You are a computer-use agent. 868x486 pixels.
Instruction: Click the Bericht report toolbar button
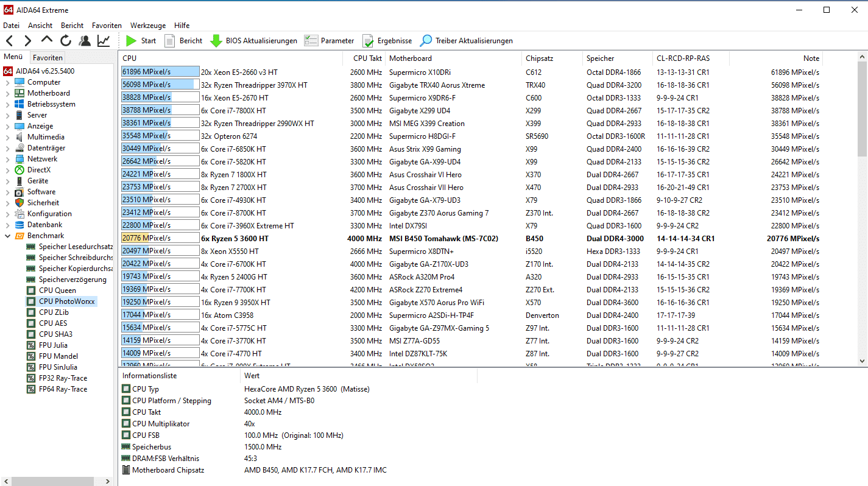(x=183, y=41)
